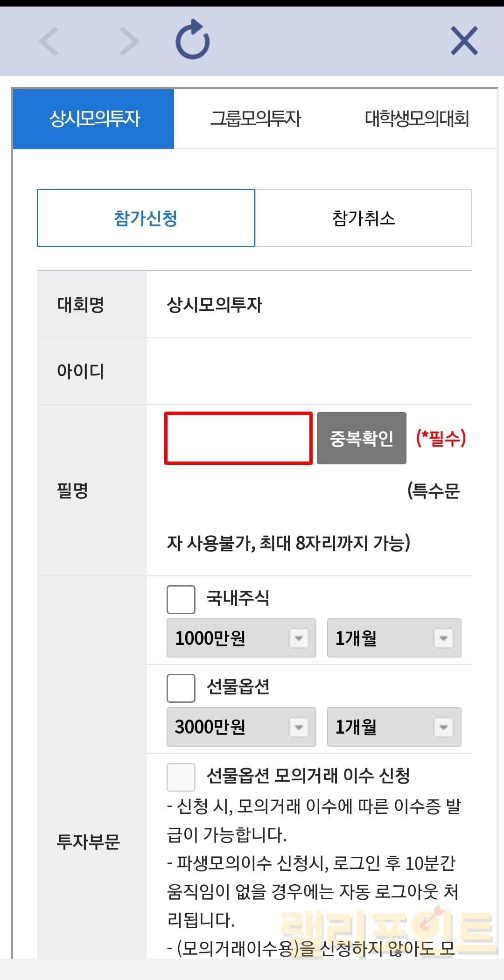The width and height of the screenshot is (504, 980).
Task: Expand 국내주식 1개월 period dropdown
Action: [394, 638]
